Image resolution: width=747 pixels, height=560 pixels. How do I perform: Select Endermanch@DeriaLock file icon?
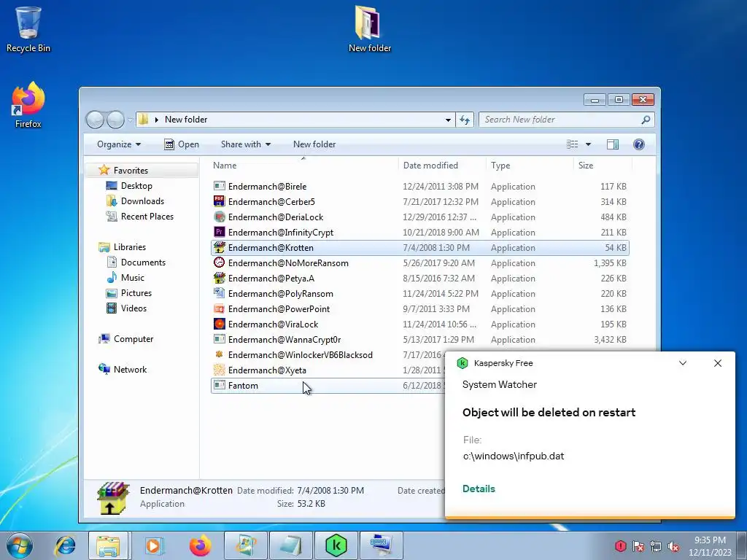click(219, 217)
